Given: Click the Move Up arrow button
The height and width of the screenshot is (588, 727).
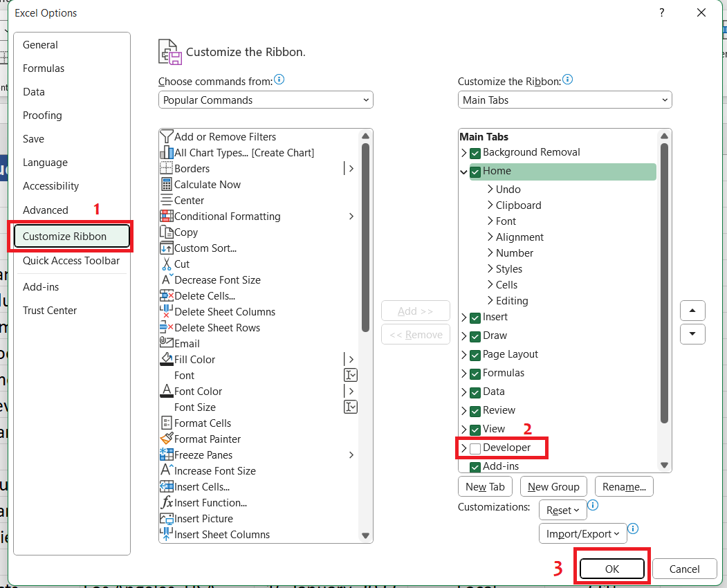Looking at the screenshot, I should pyautogui.click(x=692, y=310).
